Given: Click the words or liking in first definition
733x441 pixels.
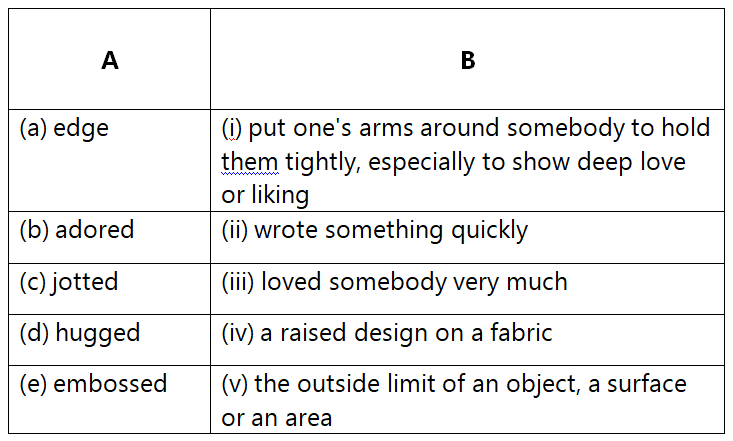Looking at the screenshot, I should point(265,195).
